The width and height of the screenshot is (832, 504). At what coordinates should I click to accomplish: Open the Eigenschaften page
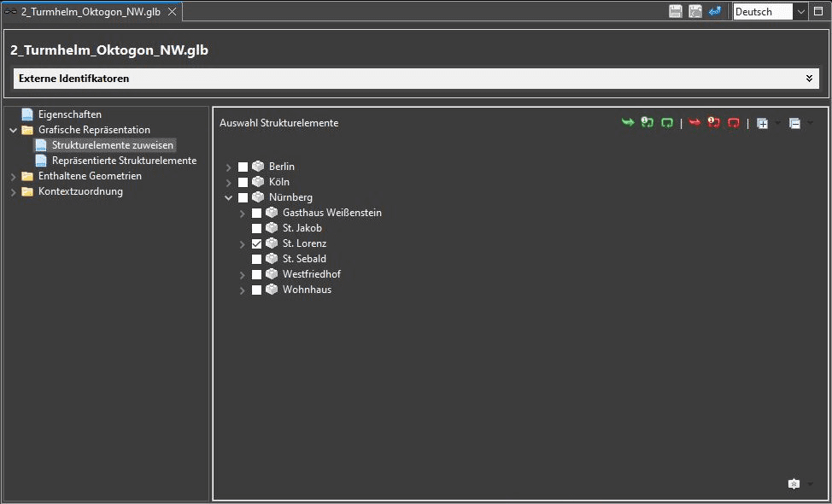(x=70, y=114)
